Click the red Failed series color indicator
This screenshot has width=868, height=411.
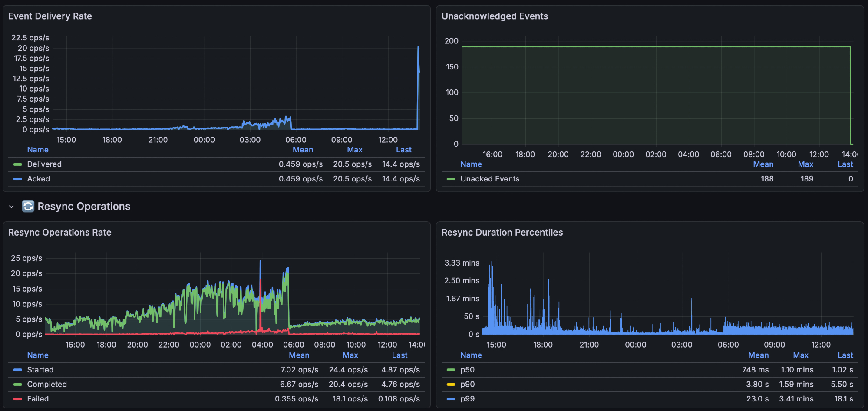click(x=18, y=399)
